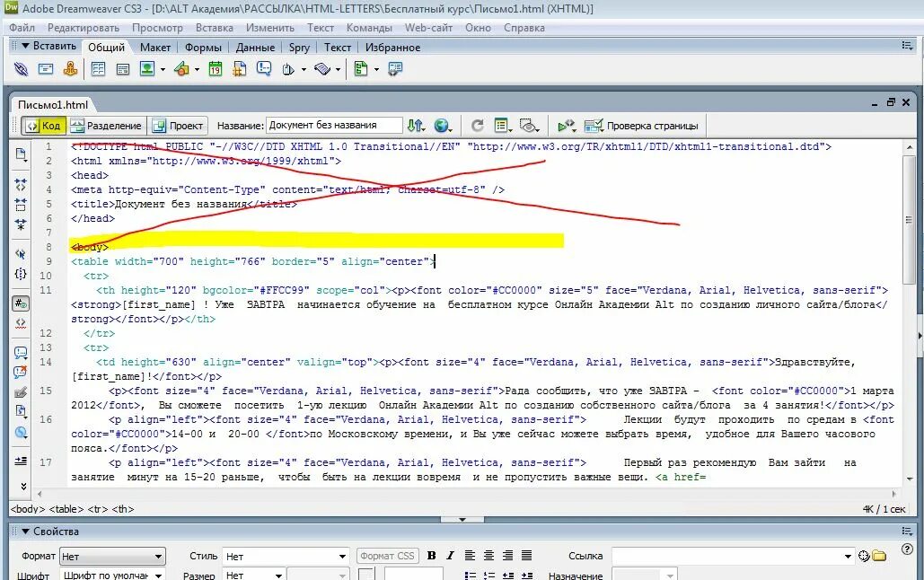Screen dimensions: 924x580
Task: Preview in browser globe icon
Action: coord(443,126)
